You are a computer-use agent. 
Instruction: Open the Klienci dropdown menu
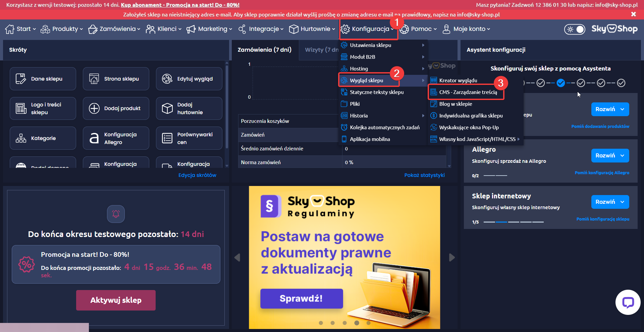pyautogui.click(x=164, y=29)
